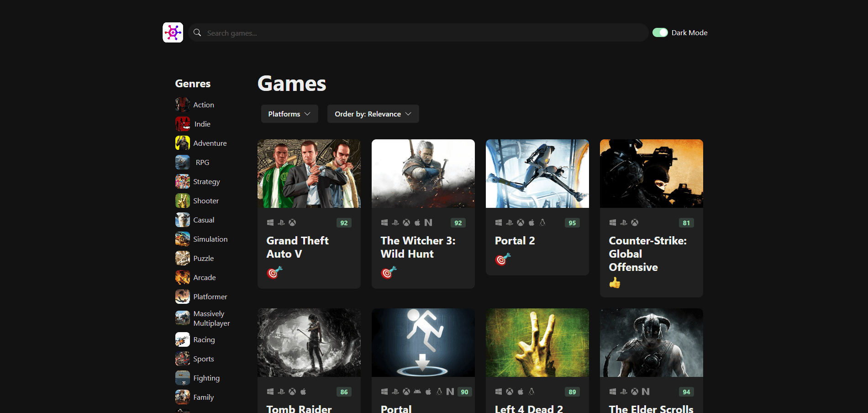This screenshot has height=413, width=868.
Task: Click the app logo icon
Action: pos(173,32)
